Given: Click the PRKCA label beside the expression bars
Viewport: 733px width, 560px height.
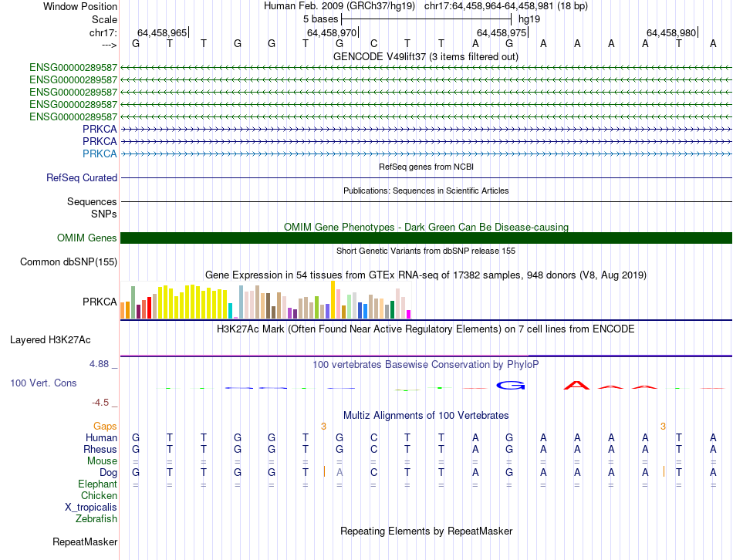Looking at the screenshot, I should [x=100, y=302].
